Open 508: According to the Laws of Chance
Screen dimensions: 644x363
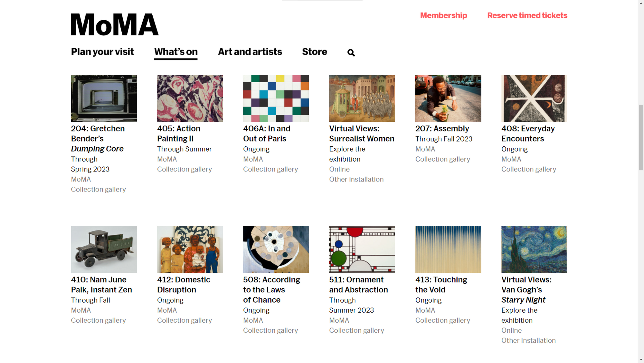click(x=271, y=289)
